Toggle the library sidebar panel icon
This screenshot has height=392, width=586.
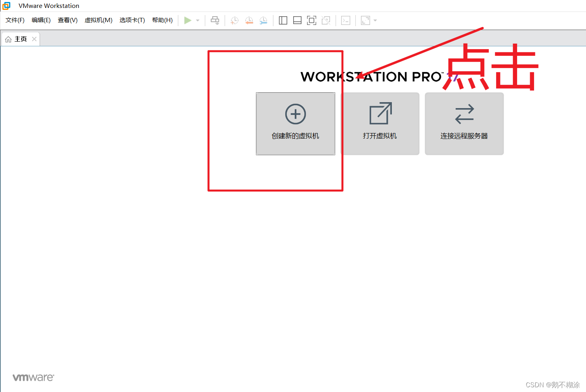click(283, 21)
